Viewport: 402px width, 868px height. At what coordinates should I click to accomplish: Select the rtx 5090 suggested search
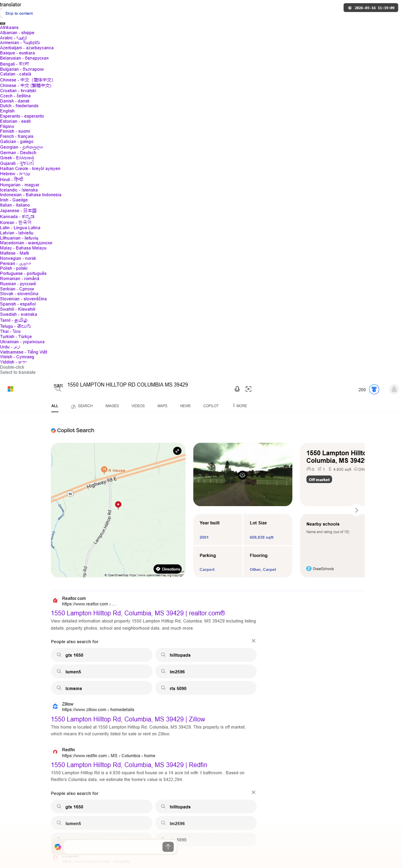[x=206, y=688]
